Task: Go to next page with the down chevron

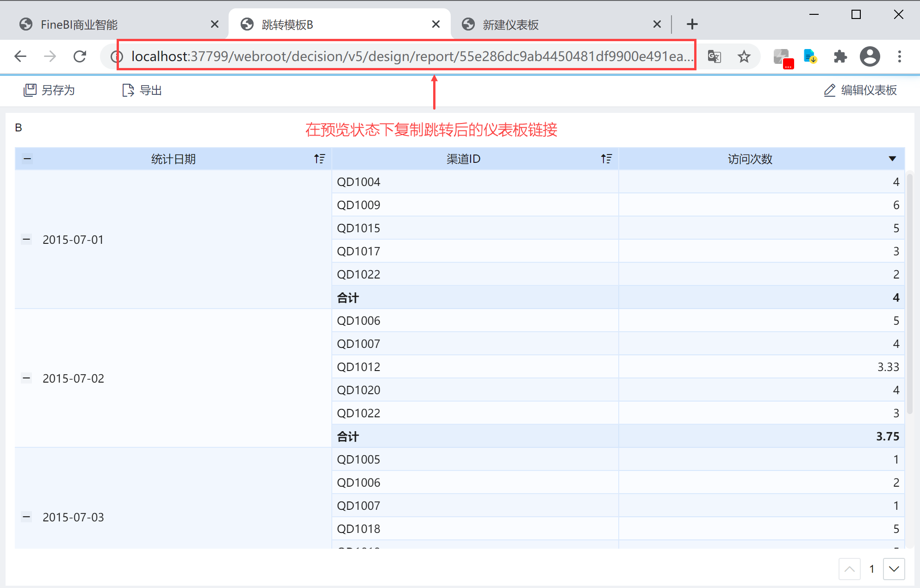Action: pos(894,569)
